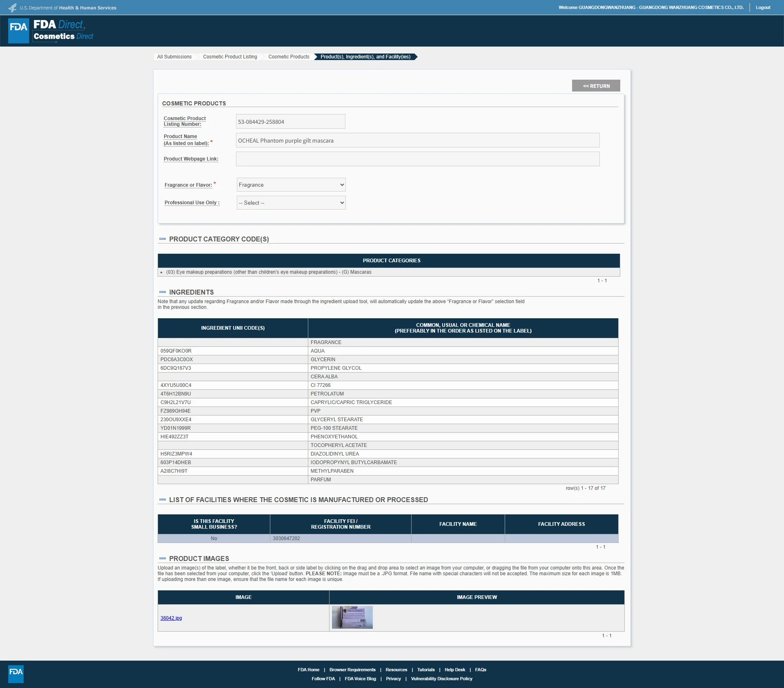Go to Cosmetic Products breadcrumb
The image size is (784, 688).
(x=289, y=57)
